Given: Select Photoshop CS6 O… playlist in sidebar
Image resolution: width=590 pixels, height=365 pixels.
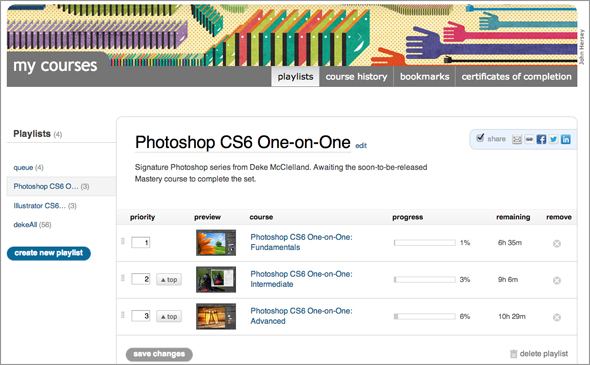Looking at the screenshot, I should 46,186.
